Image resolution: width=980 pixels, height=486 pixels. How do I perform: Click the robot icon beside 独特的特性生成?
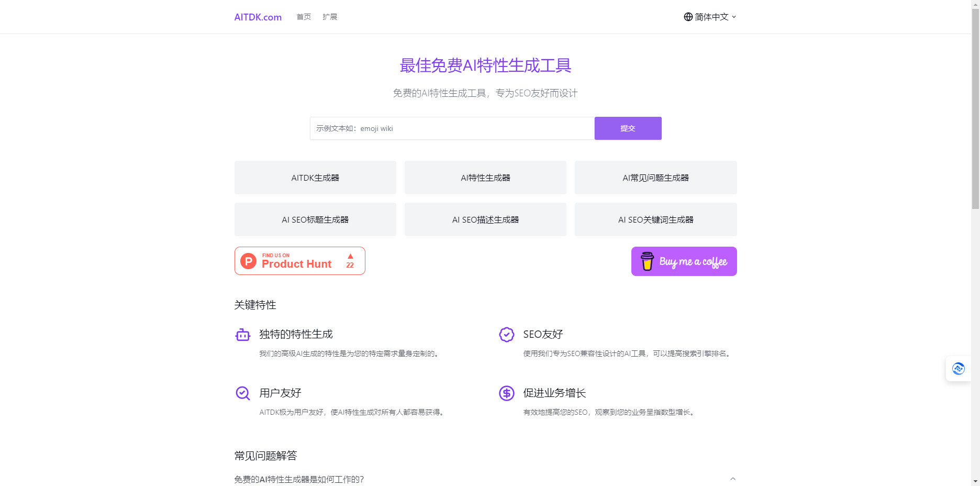tap(242, 335)
